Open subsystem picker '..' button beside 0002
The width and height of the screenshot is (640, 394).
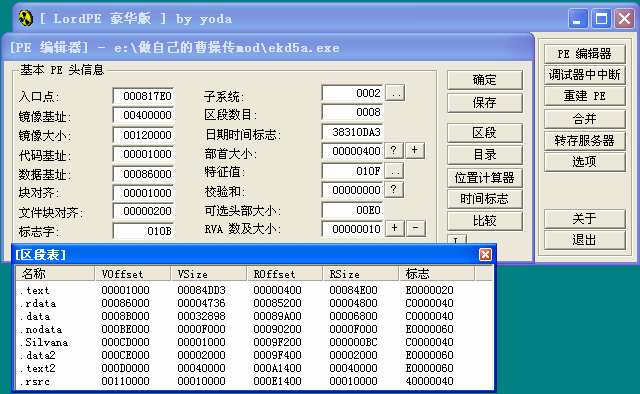point(395,93)
